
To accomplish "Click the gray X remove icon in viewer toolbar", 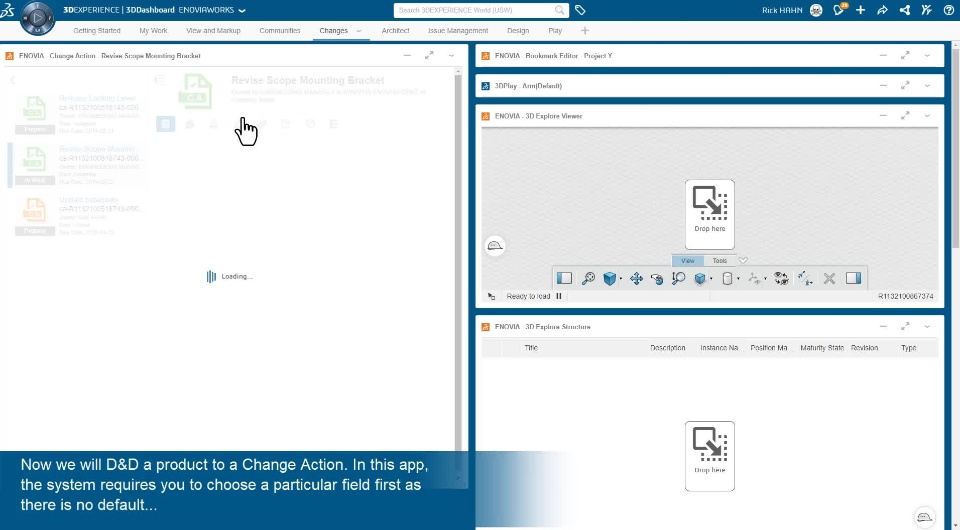I will pos(829,278).
